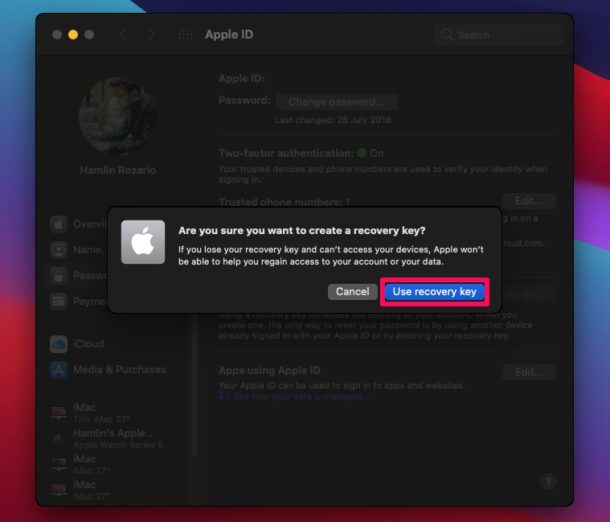Click the Apple logo icon in the dialog
This screenshot has width=610, height=522.
(x=143, y=242)
